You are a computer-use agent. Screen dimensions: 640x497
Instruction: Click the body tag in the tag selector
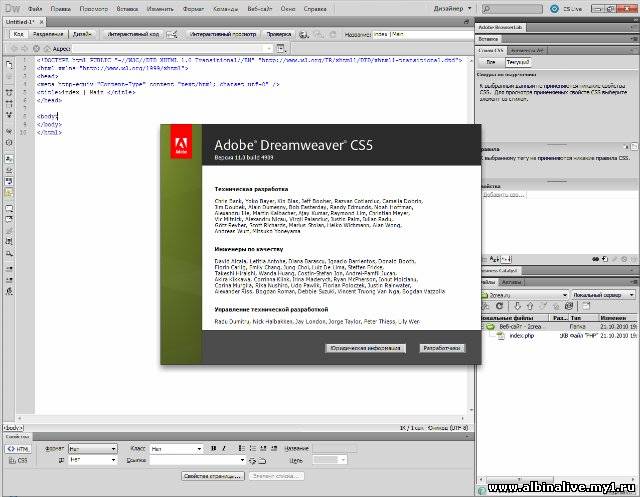(x=13, y=428)
